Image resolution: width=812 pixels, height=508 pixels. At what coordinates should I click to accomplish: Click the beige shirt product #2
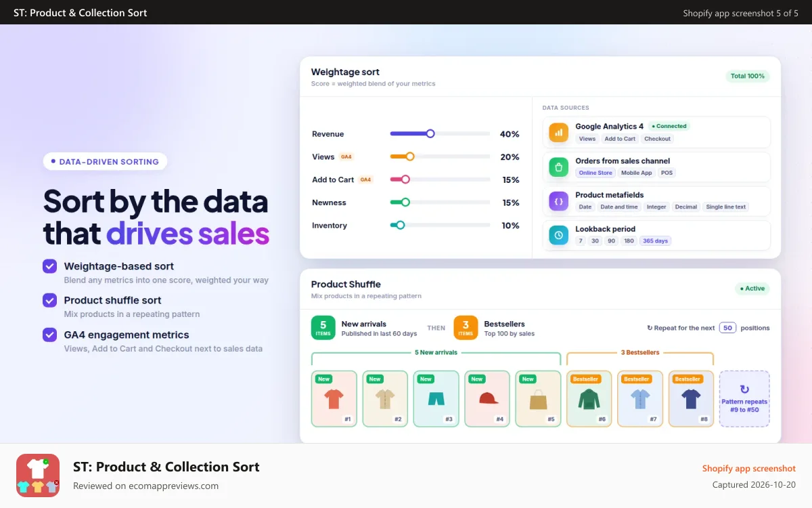(x=385, y=399)
